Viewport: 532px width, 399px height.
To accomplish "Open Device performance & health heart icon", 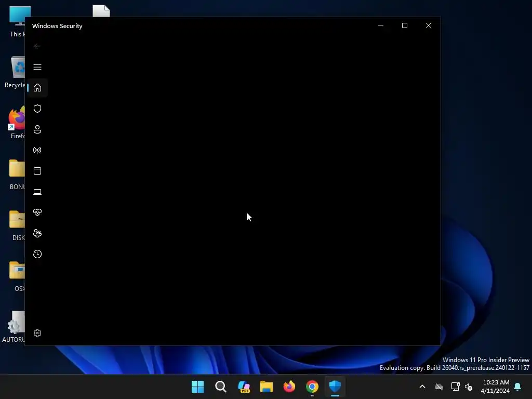I will pos(37,212).
